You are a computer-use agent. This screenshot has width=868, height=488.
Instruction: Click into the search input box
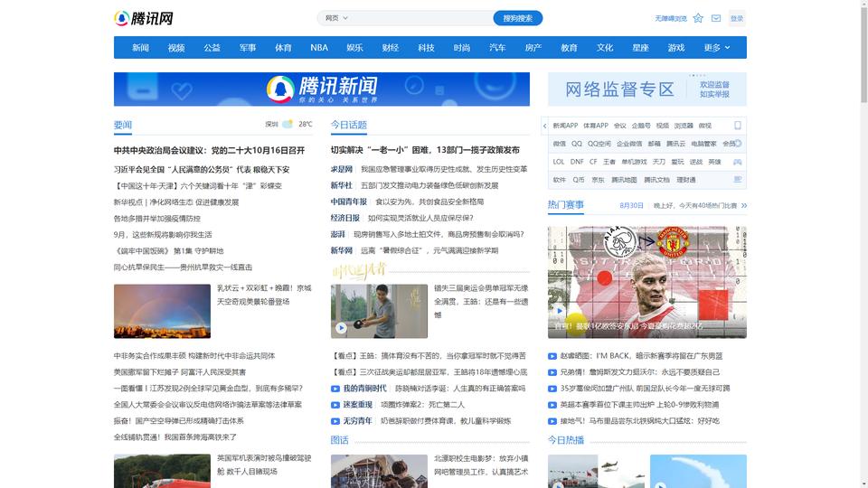[x=420, y=18]
